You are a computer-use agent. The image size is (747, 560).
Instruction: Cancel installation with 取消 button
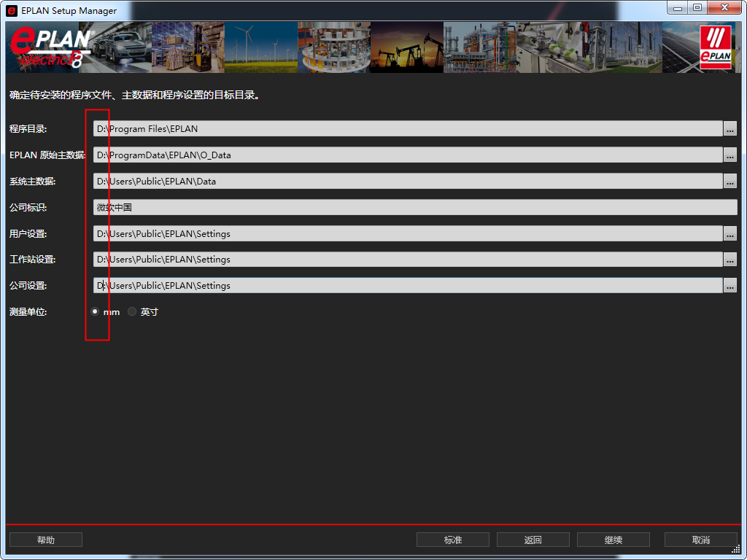tap(700, 540)
